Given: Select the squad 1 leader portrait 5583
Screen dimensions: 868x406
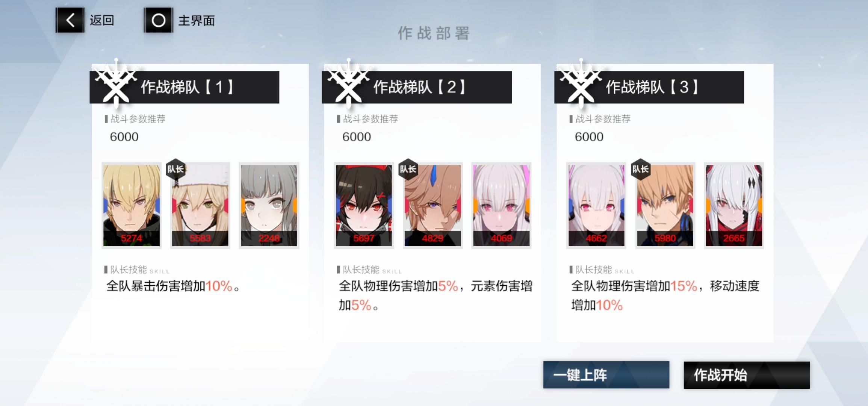Looking at the screenshot, I should point(200,206).
